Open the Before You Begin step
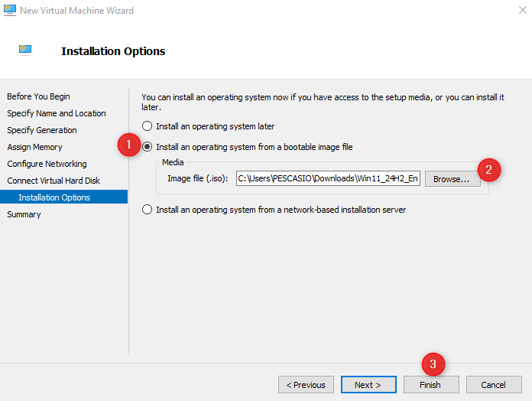This screenshot has height=401, width=532. (38, 96)
